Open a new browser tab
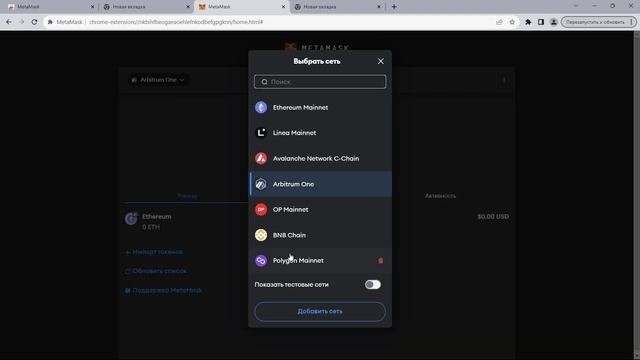Viewport: 640px width, 360px height. click(394, 7)
